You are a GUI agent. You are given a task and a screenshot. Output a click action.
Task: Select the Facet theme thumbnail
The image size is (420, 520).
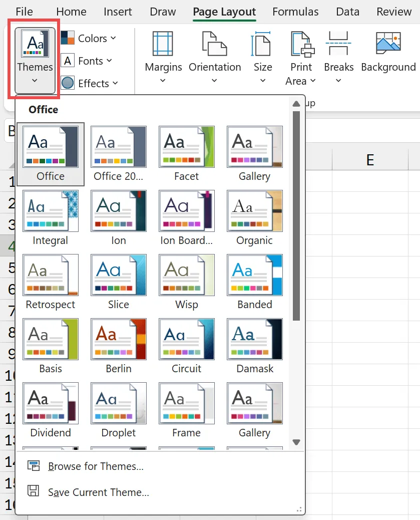point(186,147)
